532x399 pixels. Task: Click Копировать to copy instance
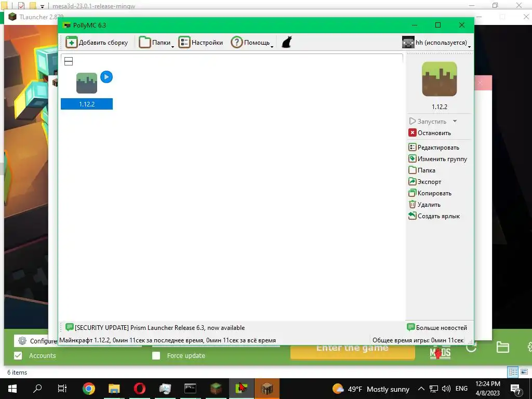(430, 193)
